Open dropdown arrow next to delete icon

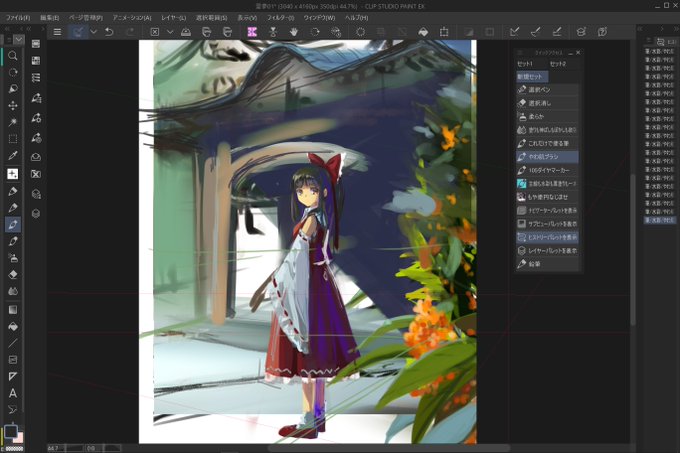pyautogui.click(x=170, y=32)
